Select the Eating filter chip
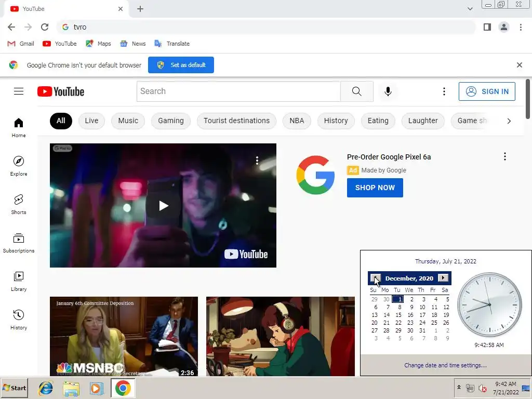 [378, 121]
